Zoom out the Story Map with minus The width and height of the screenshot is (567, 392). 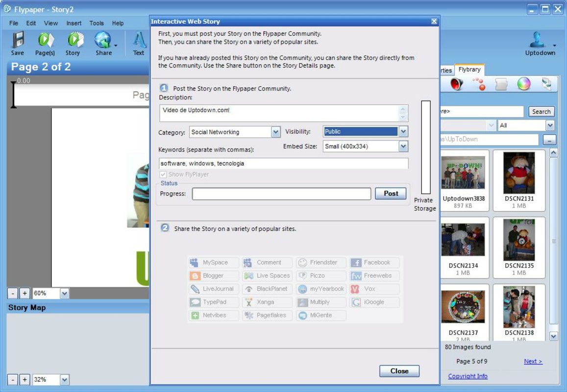click(x=13, y=379)
